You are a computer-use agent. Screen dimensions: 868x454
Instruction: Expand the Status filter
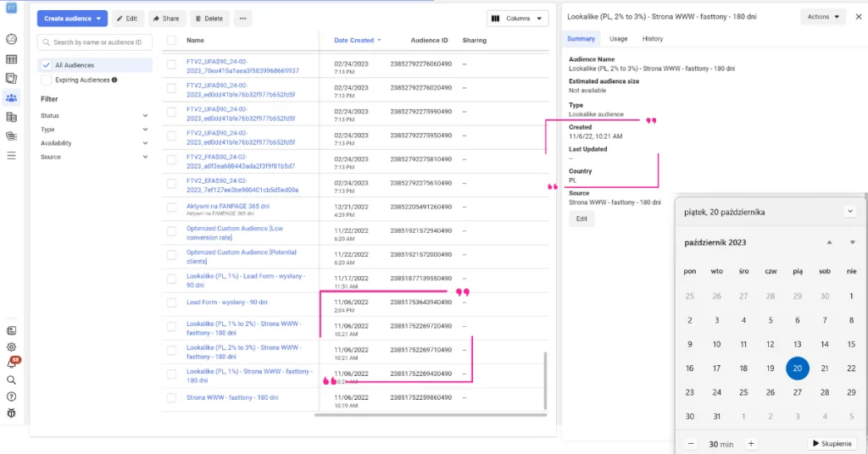point(94,115)
